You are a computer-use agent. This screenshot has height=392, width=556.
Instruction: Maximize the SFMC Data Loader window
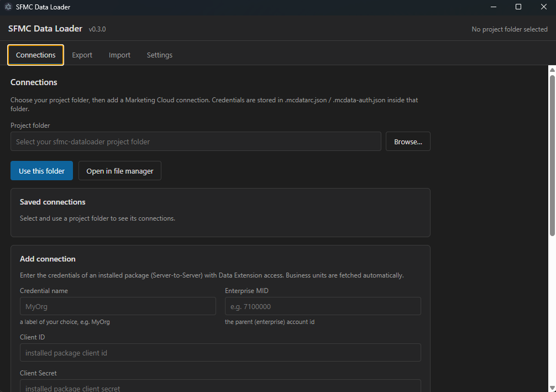coord(518,7)
